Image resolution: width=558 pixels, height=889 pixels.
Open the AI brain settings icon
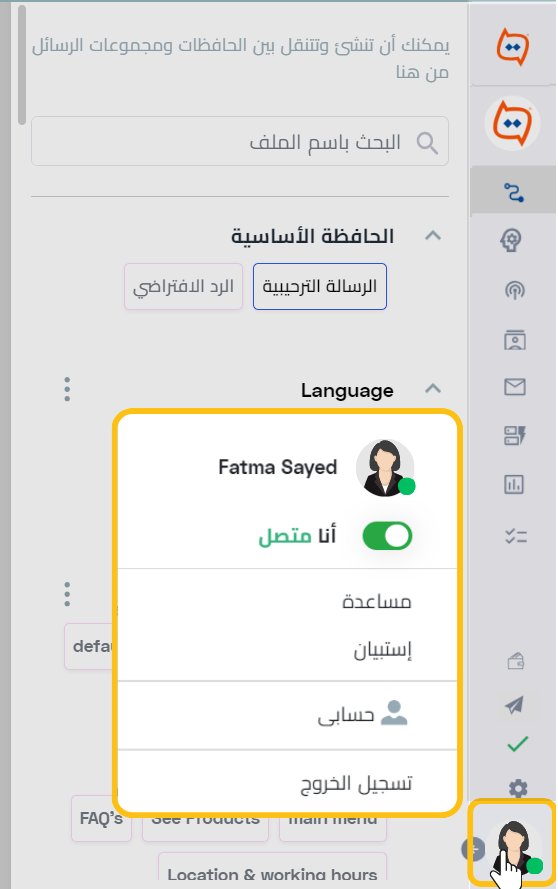pos(512,240)
